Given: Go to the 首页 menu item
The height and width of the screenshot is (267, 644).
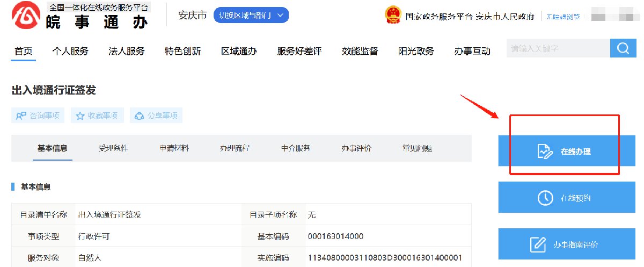Looking at the screenshot, I should coord(24,52).
